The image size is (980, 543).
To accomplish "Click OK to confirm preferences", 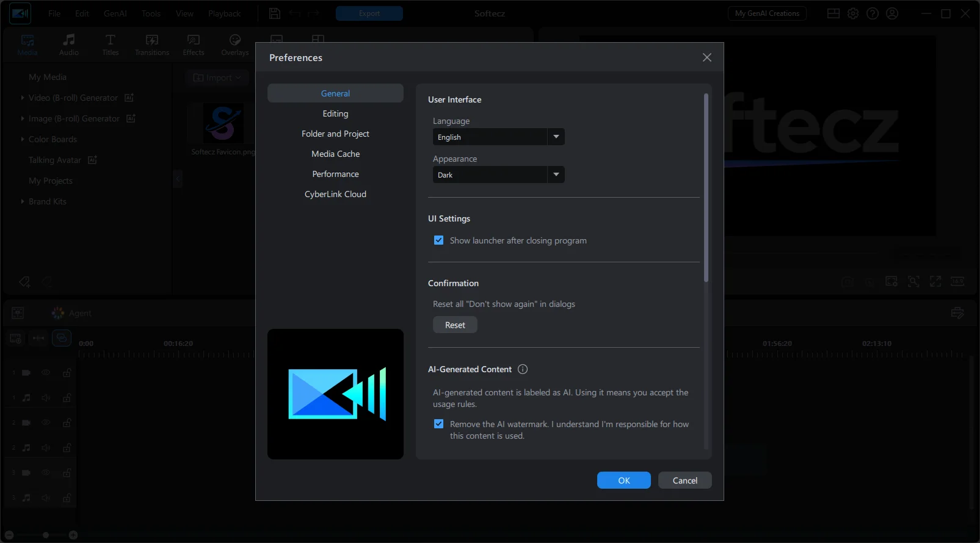I will pyautogui.click(x=624, y=480).
